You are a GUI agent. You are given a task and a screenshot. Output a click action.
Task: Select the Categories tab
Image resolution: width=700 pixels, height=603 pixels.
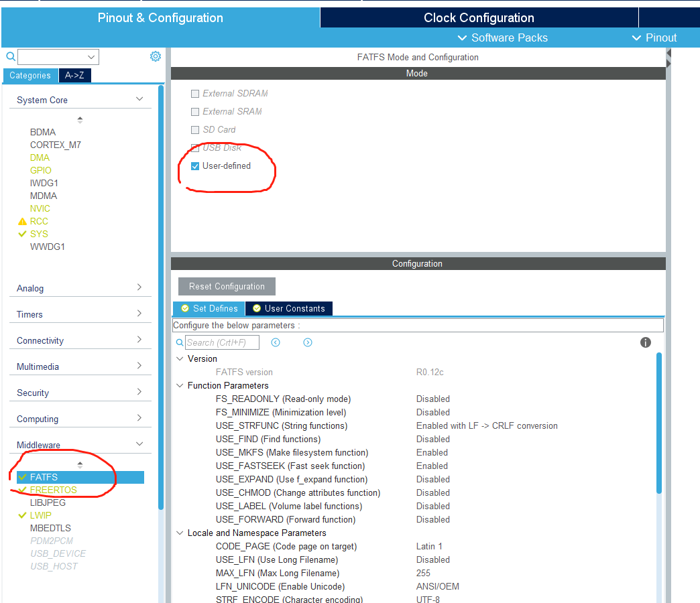point(30,75)
